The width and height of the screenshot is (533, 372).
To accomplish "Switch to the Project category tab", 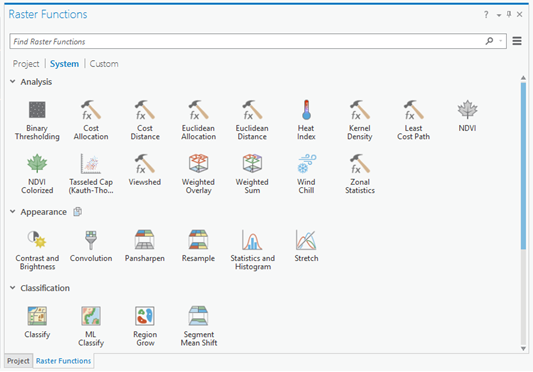I will coord(26,64).
